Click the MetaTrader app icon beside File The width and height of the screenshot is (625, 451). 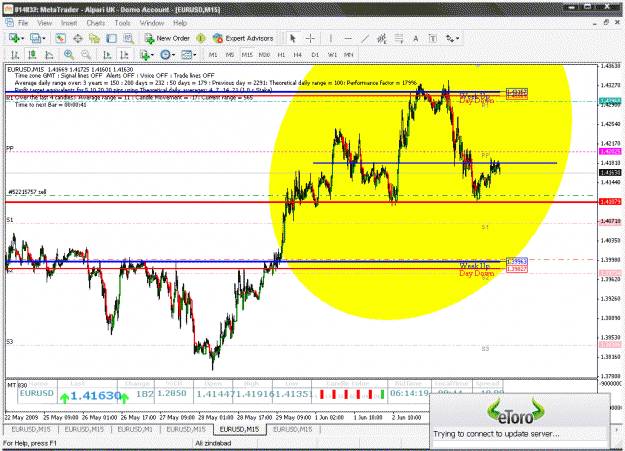(x=10, y=23)
